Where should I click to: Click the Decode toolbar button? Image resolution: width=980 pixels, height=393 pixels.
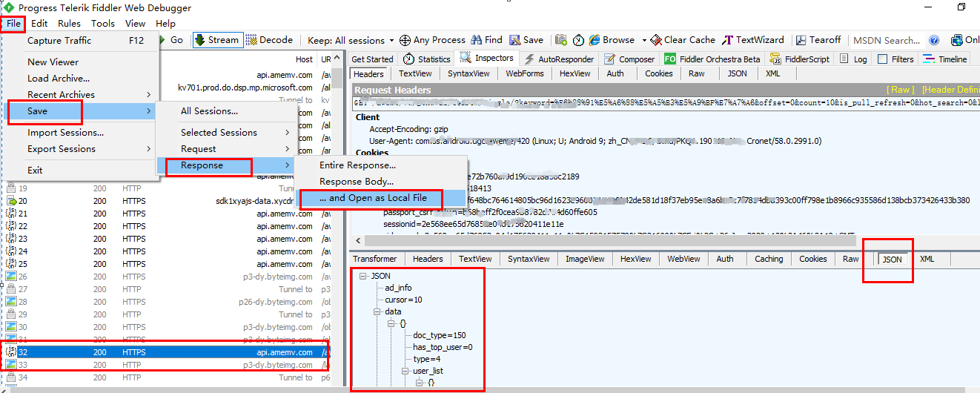[x=270, y=40]
